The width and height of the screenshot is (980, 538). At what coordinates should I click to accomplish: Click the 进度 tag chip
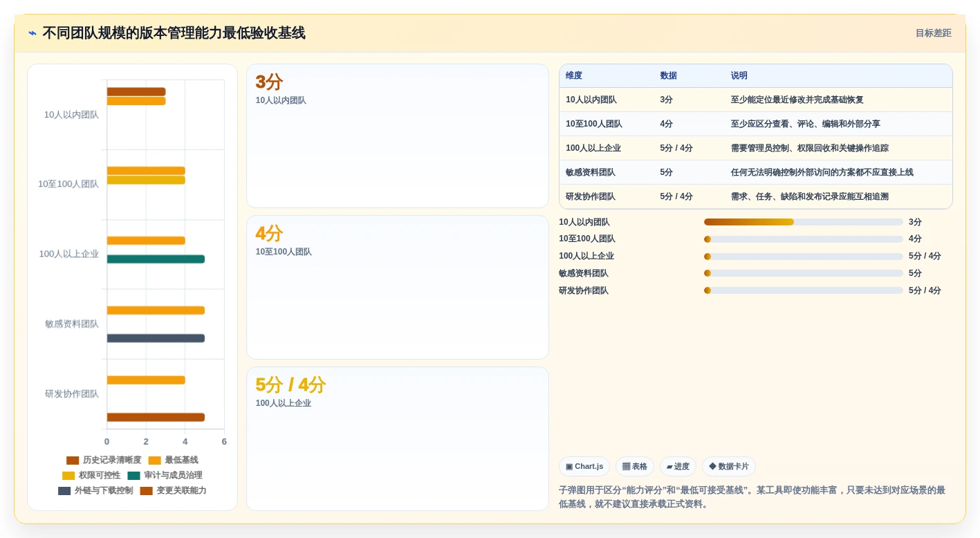point(678,467)
